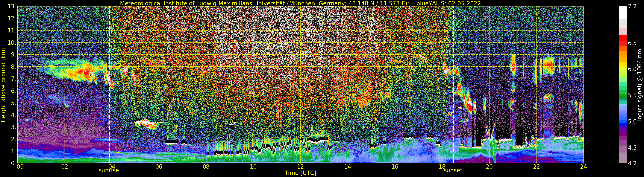Click the time axis tick label 18
This screenshot has height=177, width=644.
442,167
